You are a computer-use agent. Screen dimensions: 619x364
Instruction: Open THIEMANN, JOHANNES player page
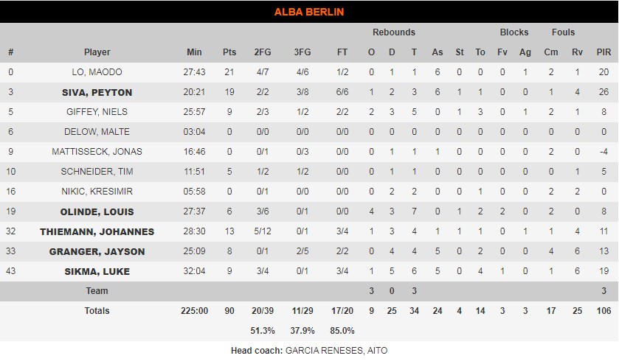coord(97,231)
